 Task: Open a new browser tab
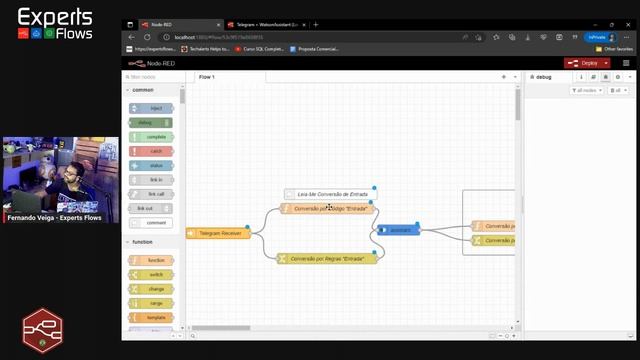(x=316, y=24)
